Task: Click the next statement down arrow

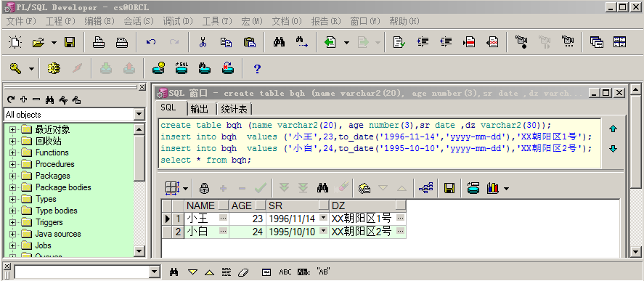Action: tap(614, 149)
